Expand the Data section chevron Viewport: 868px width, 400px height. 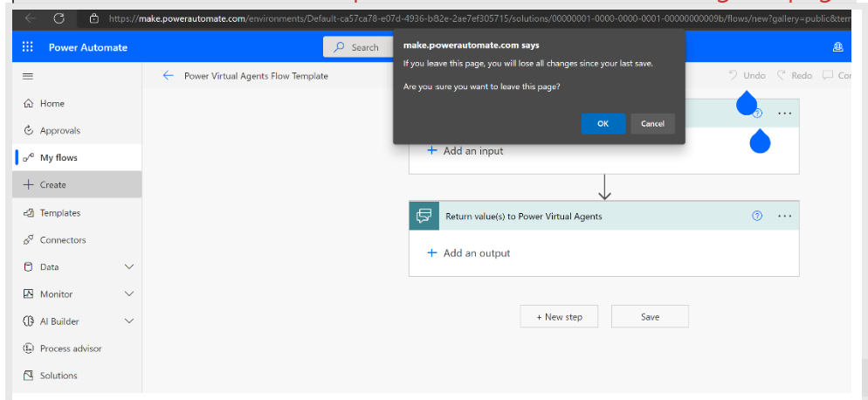[x=129, y=267]
